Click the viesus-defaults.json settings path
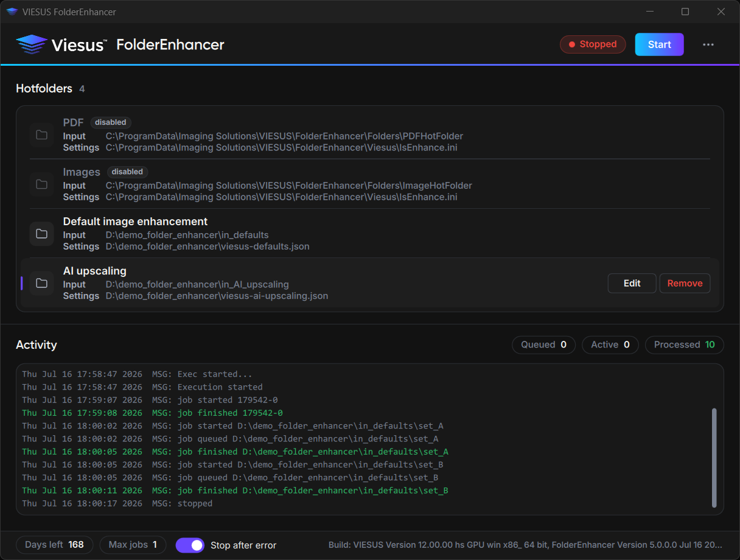The width and height of the screenshot is (740, 560). pyautogui.click(x=208, y=247)
